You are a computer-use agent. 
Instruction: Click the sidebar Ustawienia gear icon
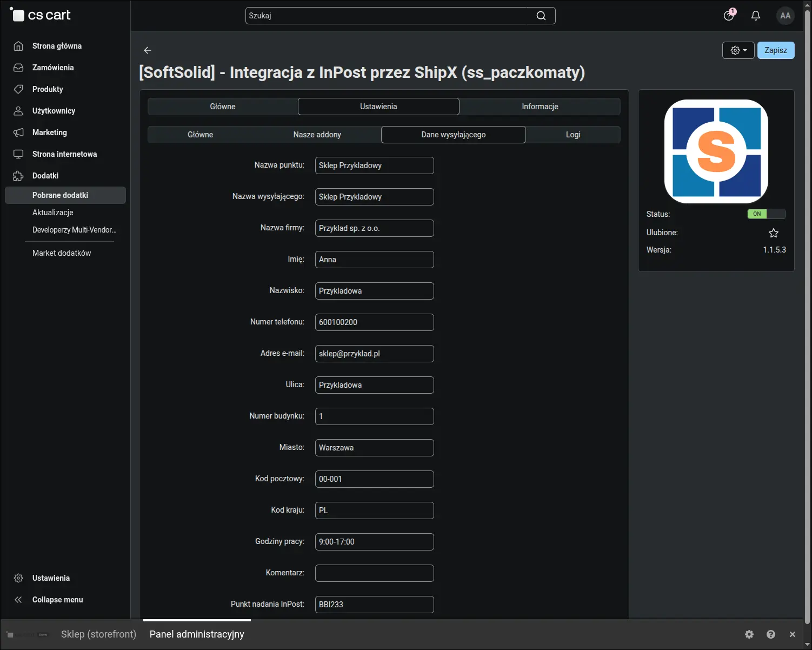click(18, 578)
